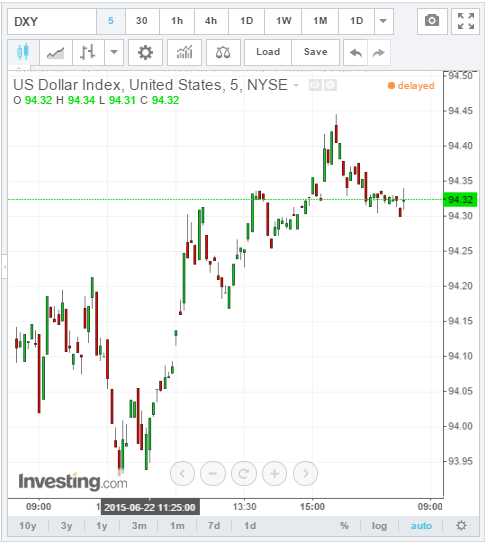The height and width of the screenshot is (545, 488).
Task: Click the Load button
Action: [x=268, y=52]
